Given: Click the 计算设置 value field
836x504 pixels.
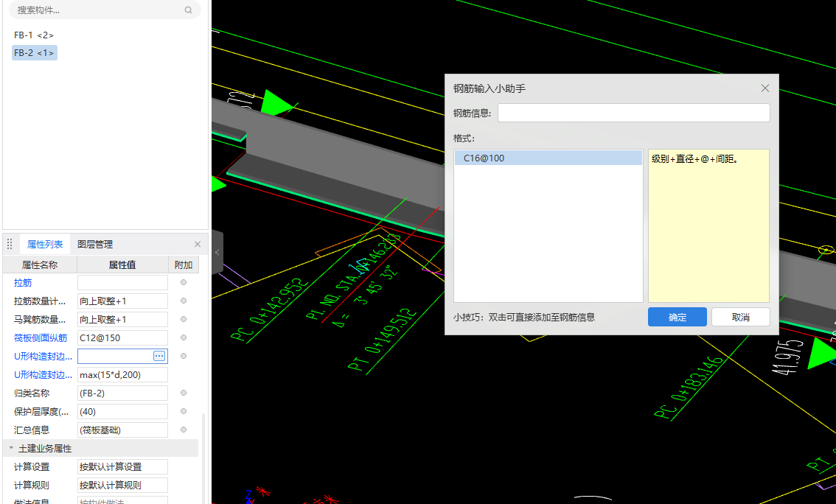Looking at the screenshot, I should [122, 466].
